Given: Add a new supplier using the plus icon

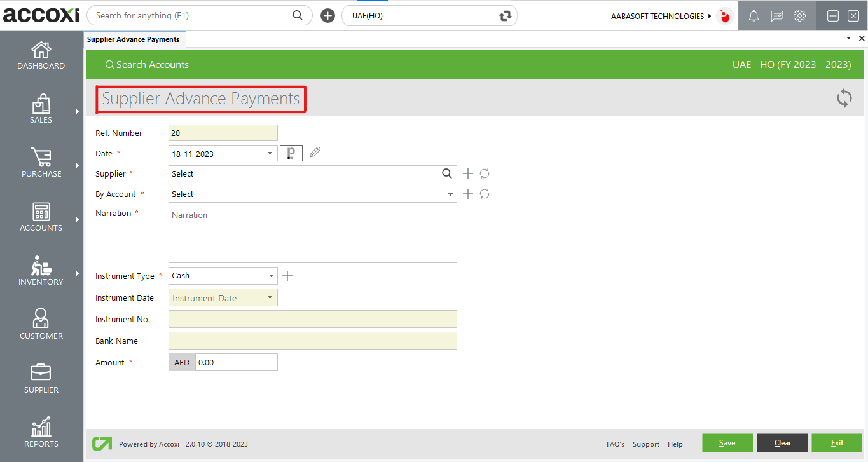Looking at the screenshot, I should (x=467, y=173).
